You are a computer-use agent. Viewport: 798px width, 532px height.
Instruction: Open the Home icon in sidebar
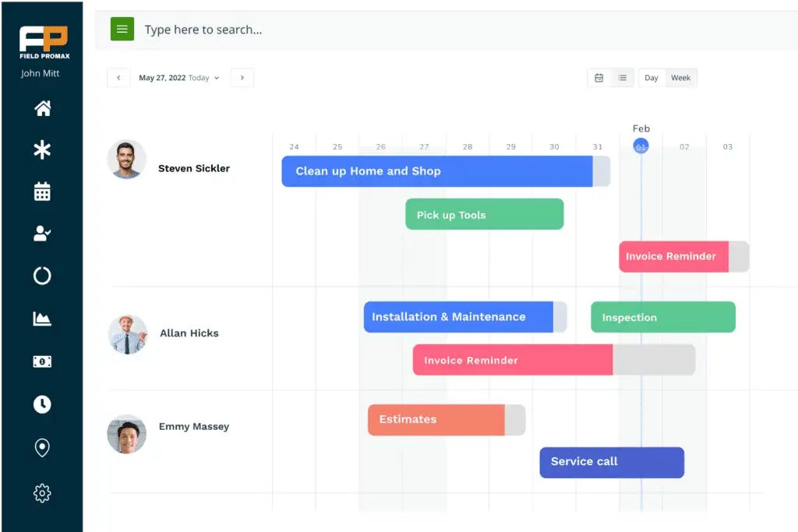(42, 107)
